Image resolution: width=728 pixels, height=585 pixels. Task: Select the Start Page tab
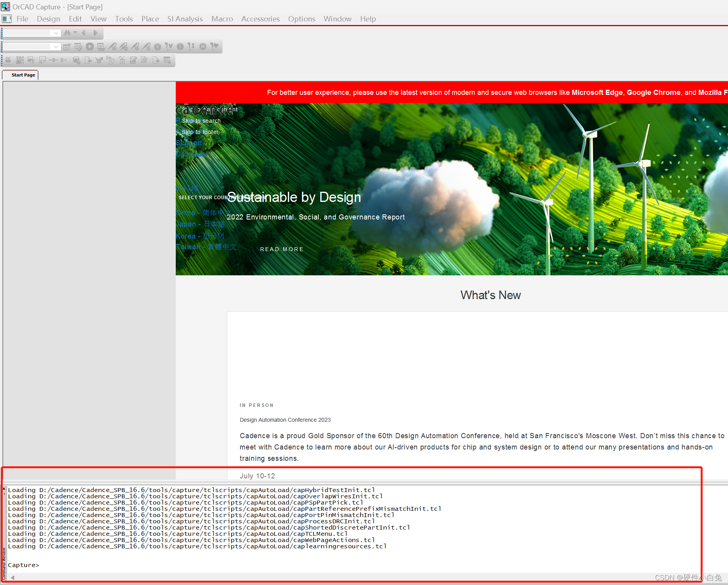22,75
